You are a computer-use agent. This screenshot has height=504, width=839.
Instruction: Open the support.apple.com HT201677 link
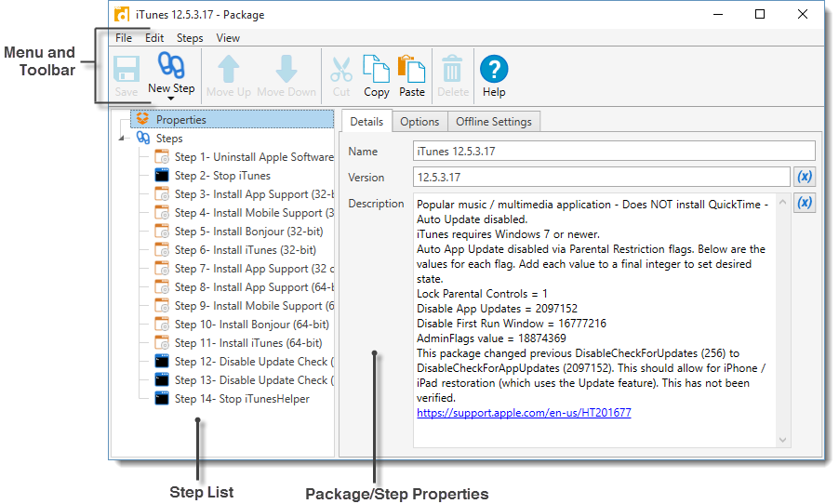point(524,412)
